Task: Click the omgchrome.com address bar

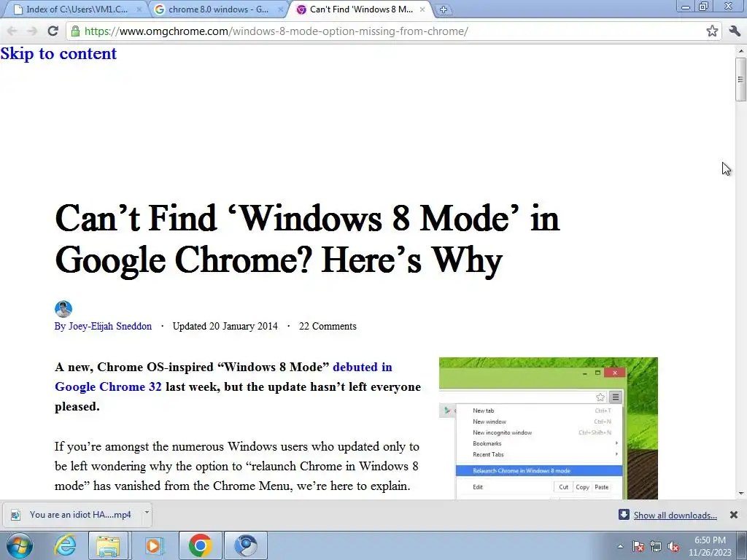Action: coord(393,31)
